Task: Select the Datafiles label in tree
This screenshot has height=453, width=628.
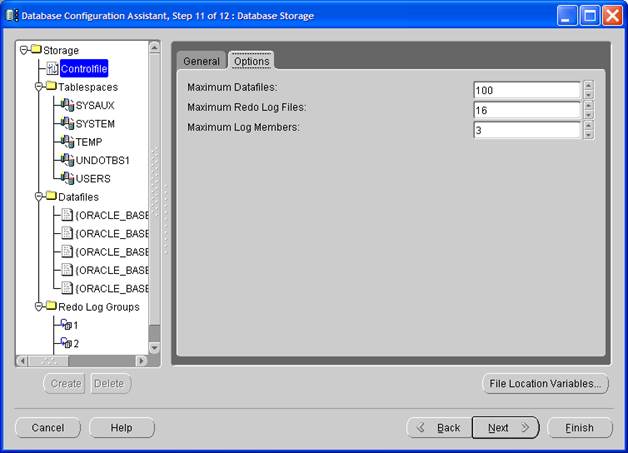Action: (78, 197)
